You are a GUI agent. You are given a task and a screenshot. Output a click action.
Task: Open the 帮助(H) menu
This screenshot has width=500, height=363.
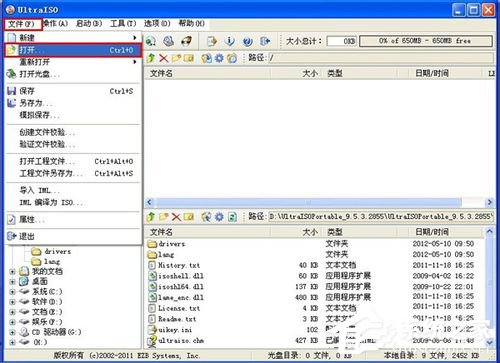tap(191, 24)
